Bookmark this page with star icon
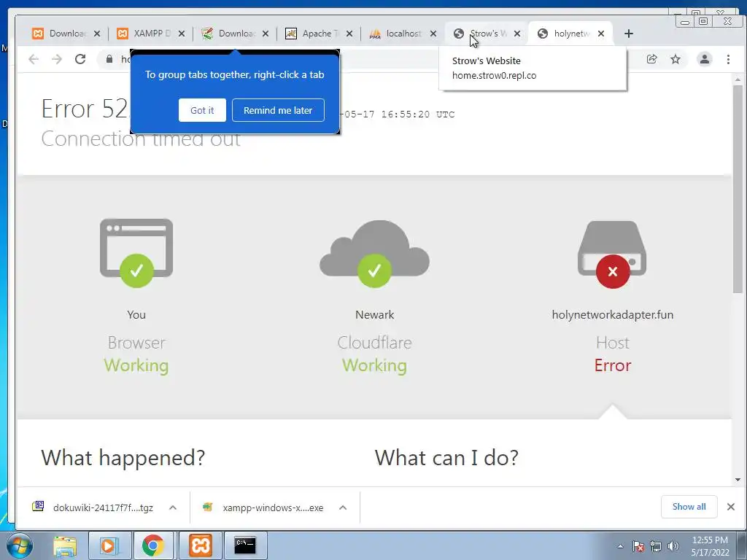Screen dimensions: 747x560 (x=676, y=59)
